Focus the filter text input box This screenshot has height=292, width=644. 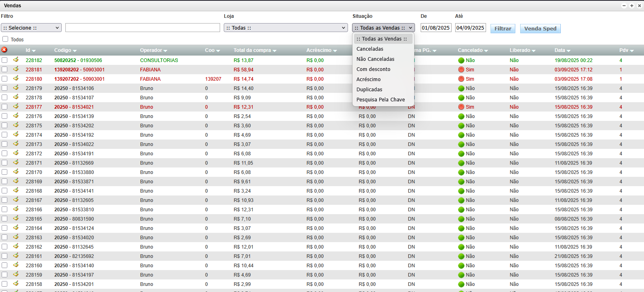click(143, 28)
